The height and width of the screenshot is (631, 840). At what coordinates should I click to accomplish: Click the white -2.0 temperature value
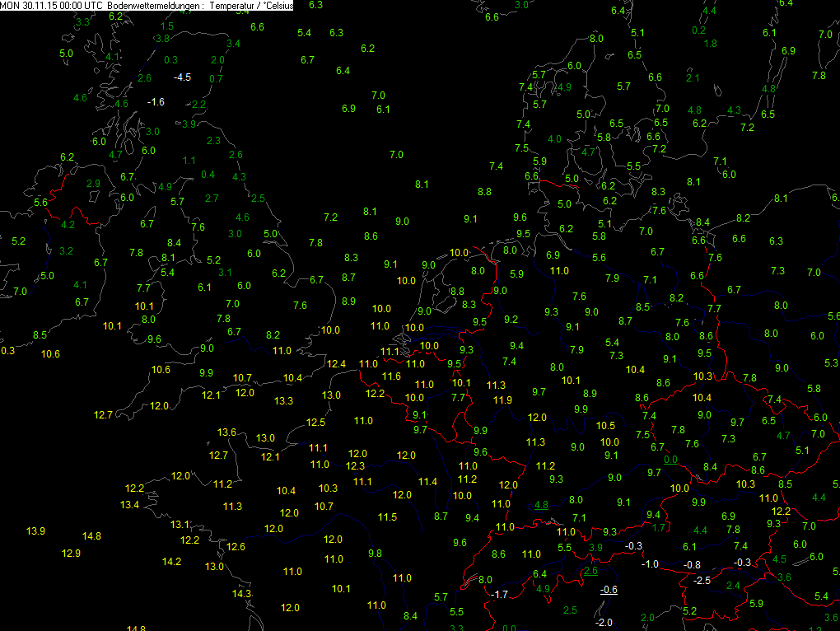point(604,622)
